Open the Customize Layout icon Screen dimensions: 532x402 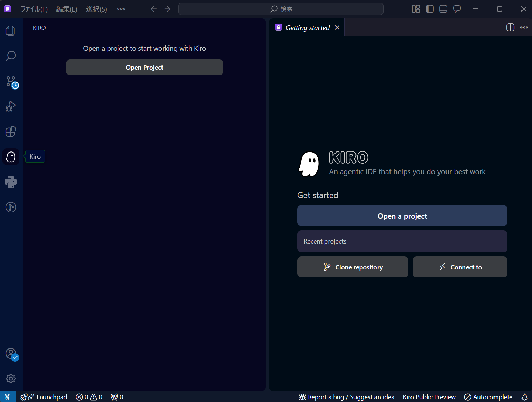(x=416, y=9)
